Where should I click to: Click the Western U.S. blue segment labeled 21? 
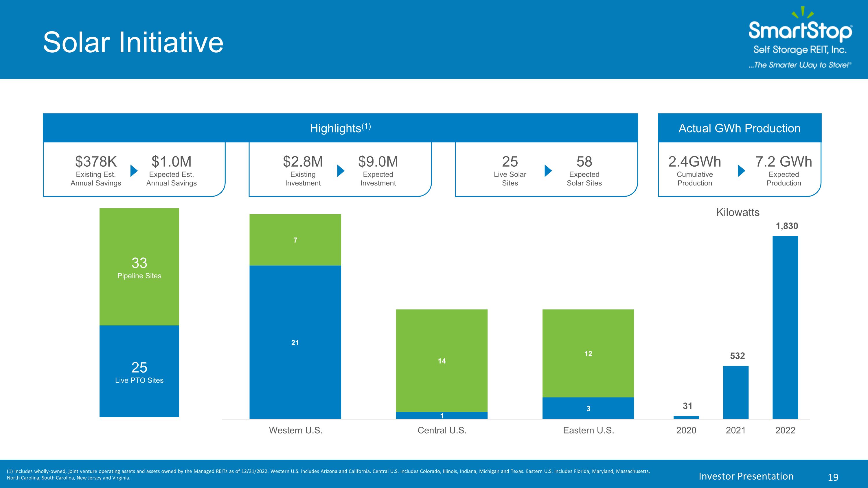[x=295, y=342]
